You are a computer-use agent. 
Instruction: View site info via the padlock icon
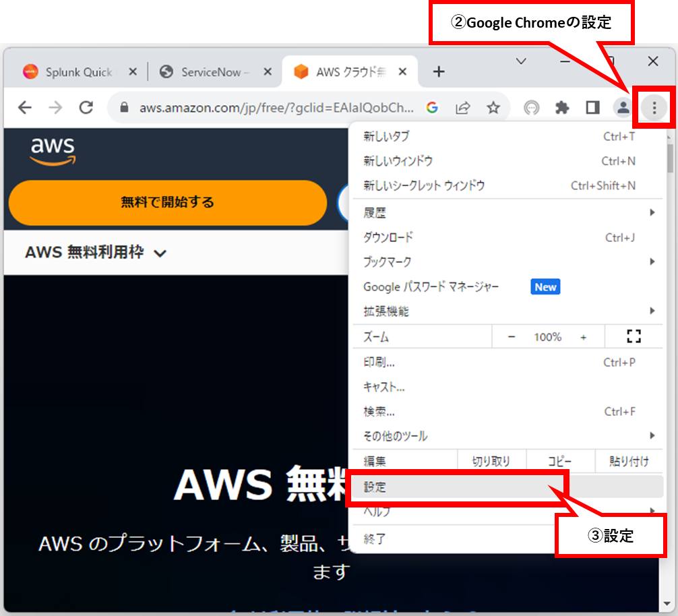click(124, 107)
